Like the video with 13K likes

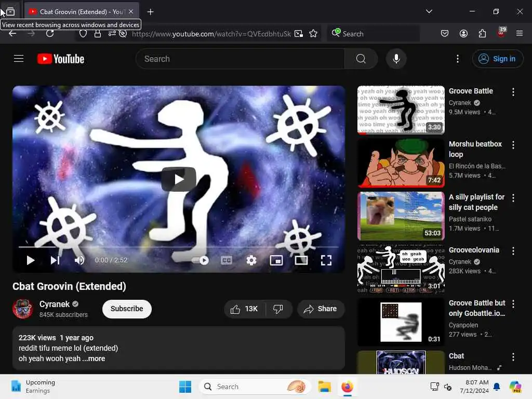[244, 309]
